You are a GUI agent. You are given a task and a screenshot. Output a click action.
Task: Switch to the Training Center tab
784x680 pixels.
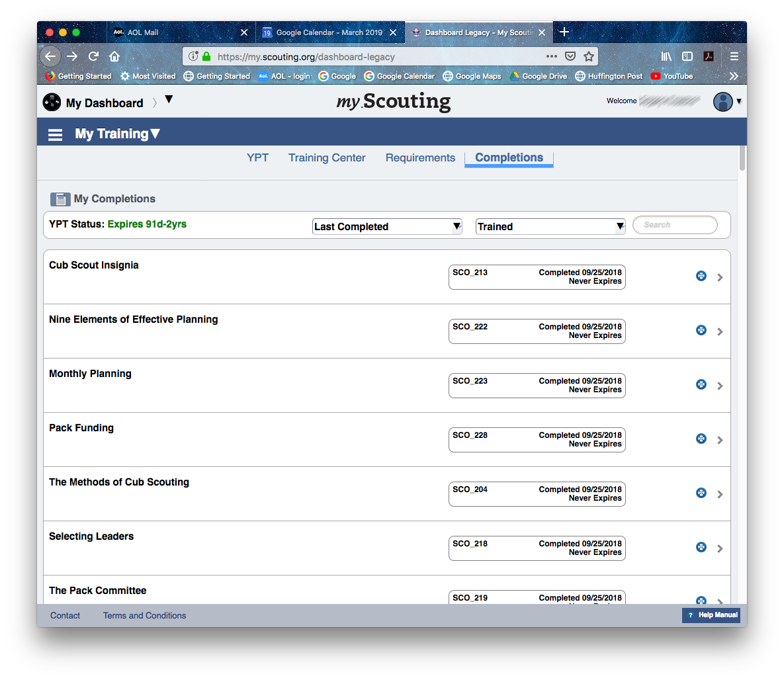[x=327, y=158]
